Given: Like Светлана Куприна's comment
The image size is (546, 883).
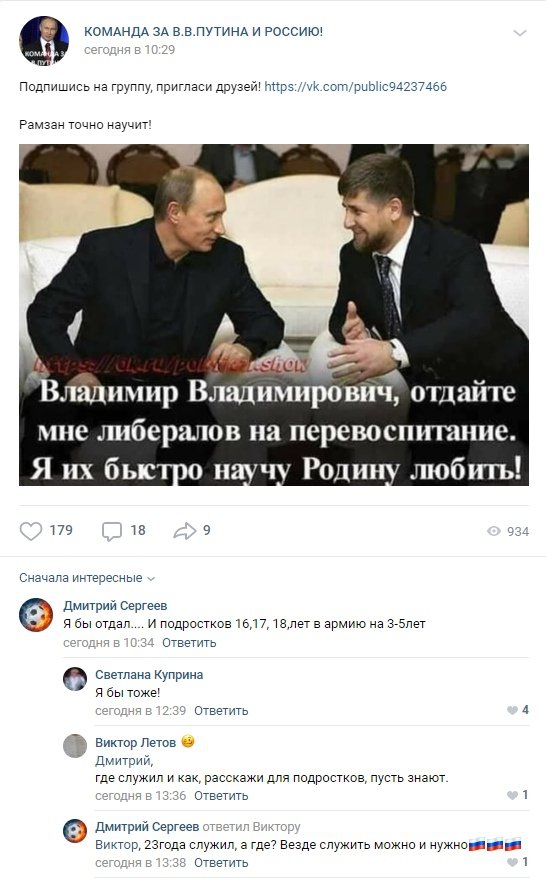Looking at the screenshot, I should pyautogui.click(x=512, y=710).
